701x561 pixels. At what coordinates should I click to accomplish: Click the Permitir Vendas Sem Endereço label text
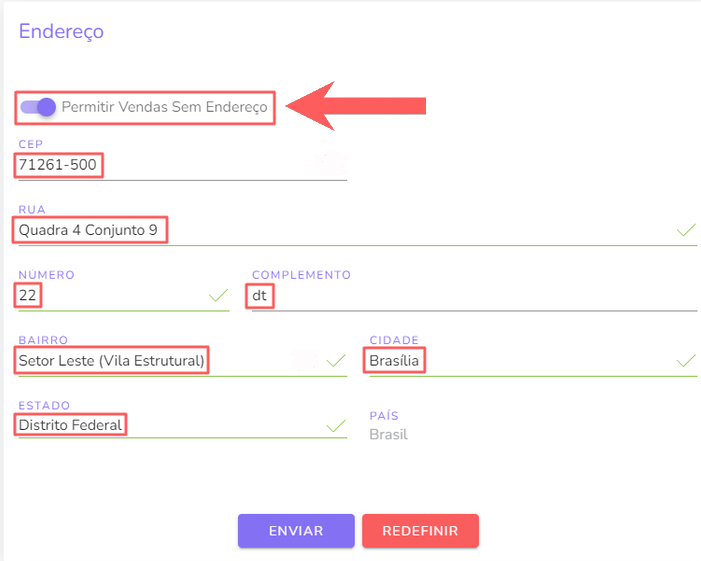pyautogui.click(x=164, y=107)
